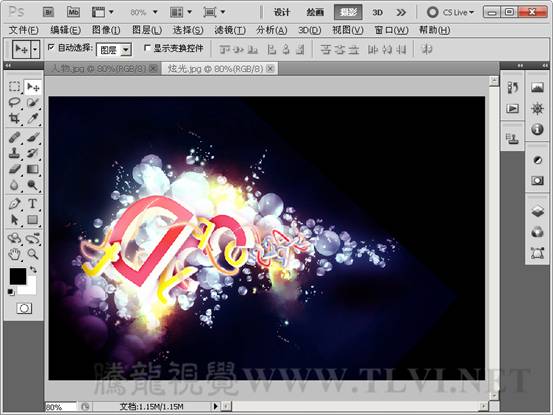Image resolution: width=553 pixels, height=415 pixels.
Task: Enable the 显示变换控件 checkbox
Action: [x=147, y=48]
